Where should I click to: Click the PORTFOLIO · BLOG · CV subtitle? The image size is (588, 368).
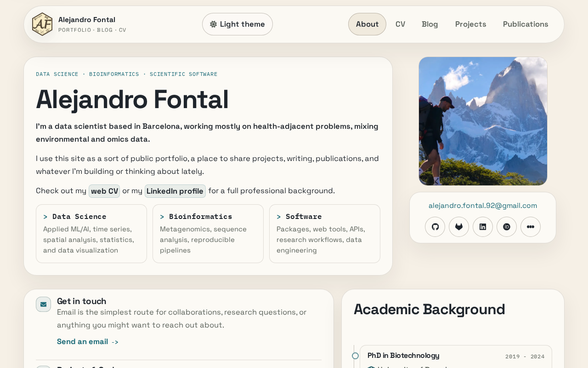(92, 30)
